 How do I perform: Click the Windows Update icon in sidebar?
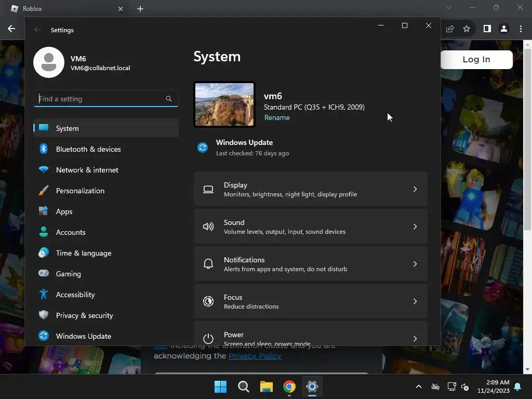[44, 336]
